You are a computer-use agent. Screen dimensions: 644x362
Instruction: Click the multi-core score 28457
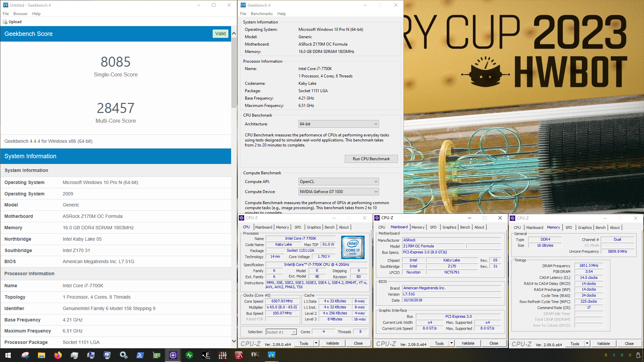116,108
